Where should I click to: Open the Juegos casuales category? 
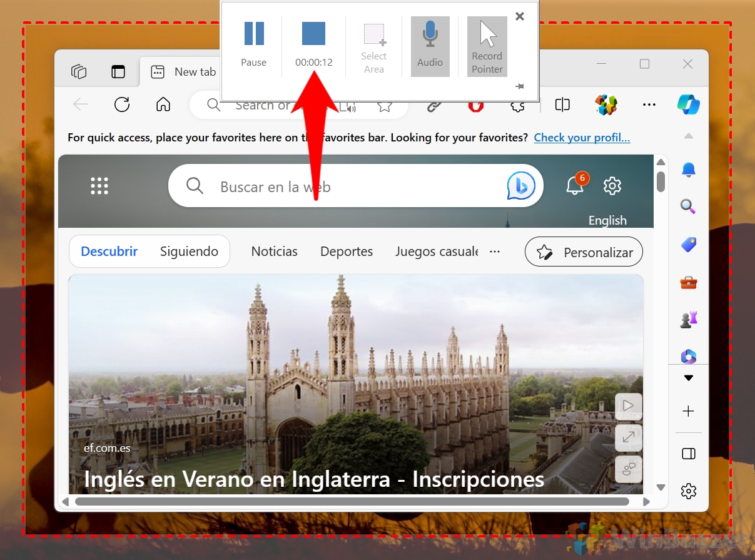coord(437,252)
